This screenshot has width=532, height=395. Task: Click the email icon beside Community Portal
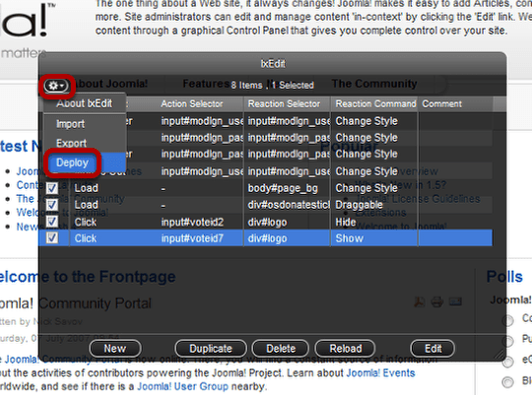click(x=455, y=301)
